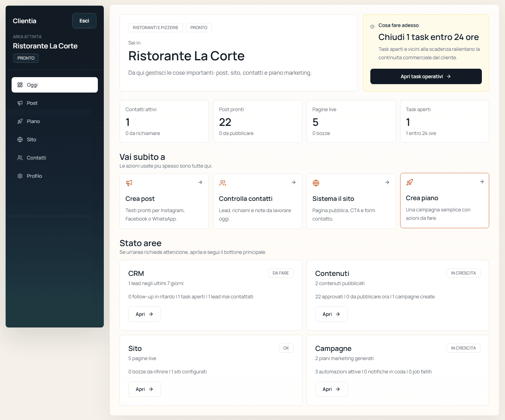Click the arrow on the Crea piano card

pos(482,182)
